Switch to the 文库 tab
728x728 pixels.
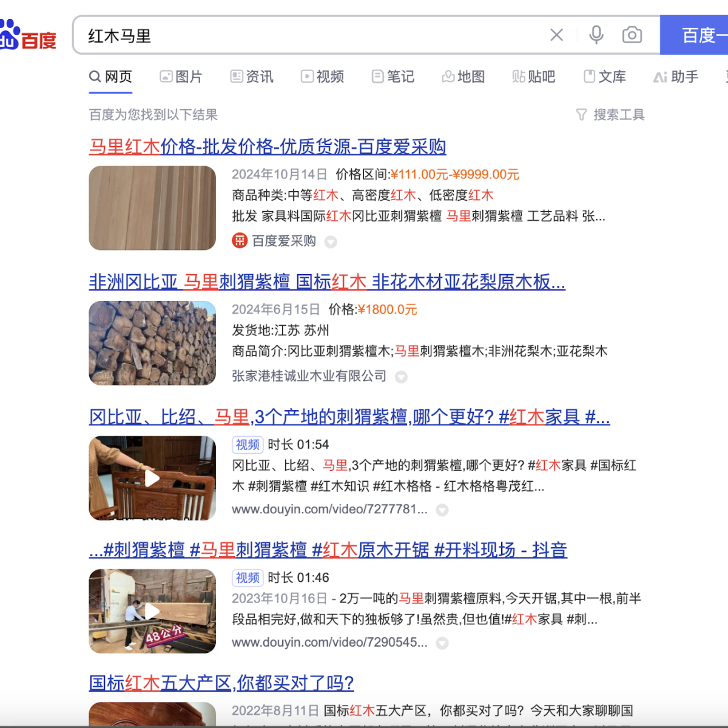click(605, 77)
